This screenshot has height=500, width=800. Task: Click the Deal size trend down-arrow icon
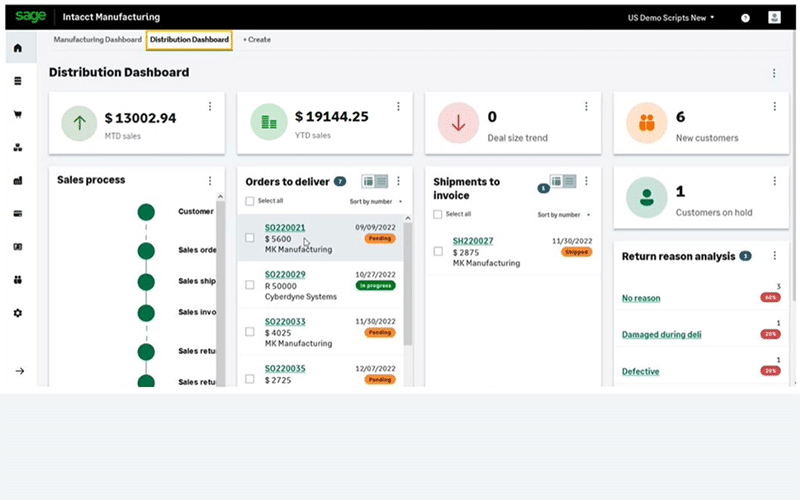point(458,123)
